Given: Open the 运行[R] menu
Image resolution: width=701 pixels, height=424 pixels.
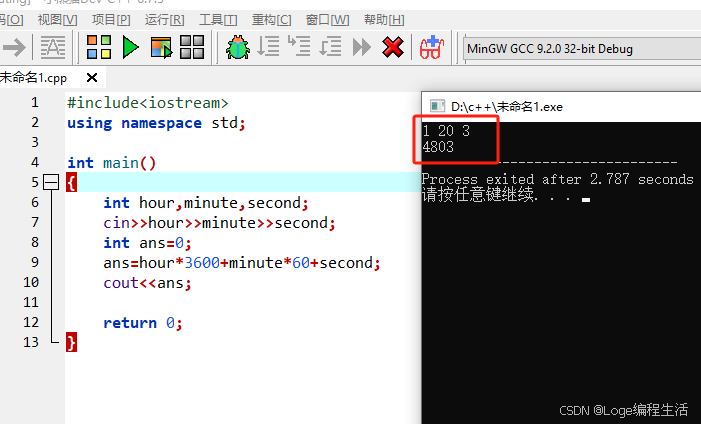Looking at the screenshot, I should pyautogui.click(x=165, y=20).
